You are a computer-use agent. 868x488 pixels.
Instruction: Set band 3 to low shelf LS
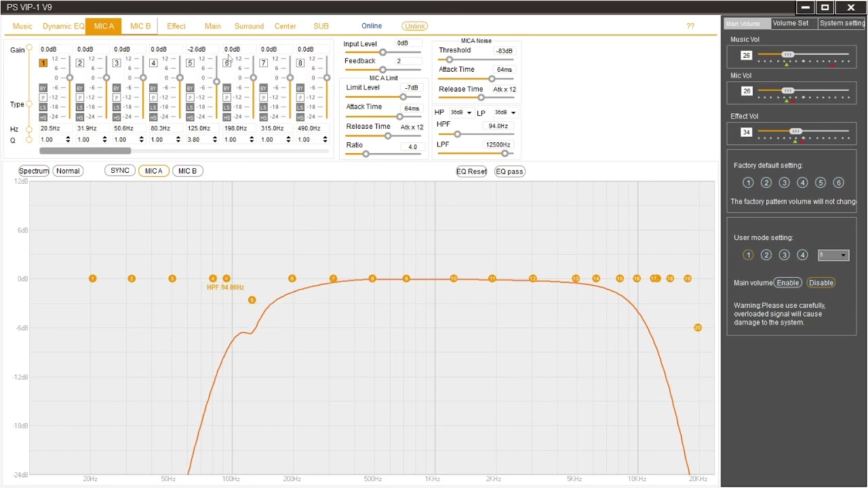pyautogui.click(x=117, y=107)
